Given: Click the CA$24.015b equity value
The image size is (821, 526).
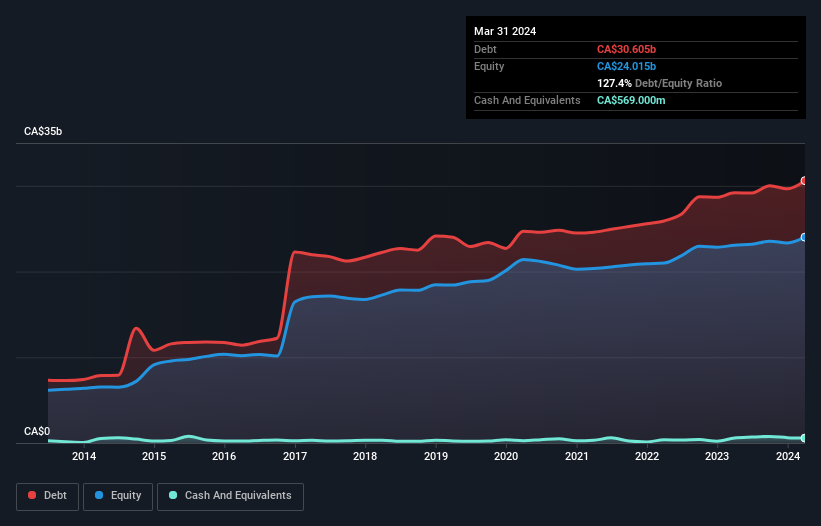Looking at the screenshot, I should 626,66.
